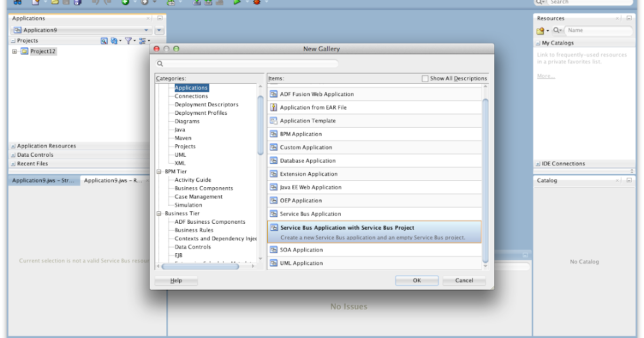Open the filter funnel icon in Projects panel
644x338 pixels.
click(x=128, y=40)
